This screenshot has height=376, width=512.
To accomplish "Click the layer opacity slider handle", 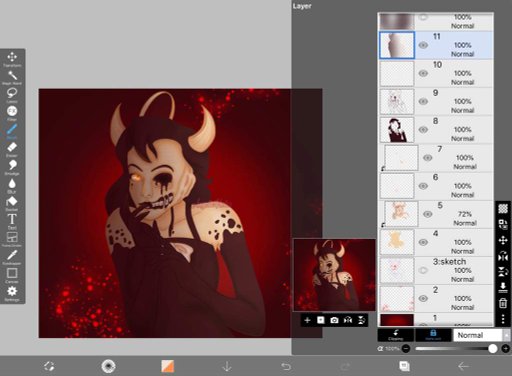I will pyautogui.click(x=492, y=349).
